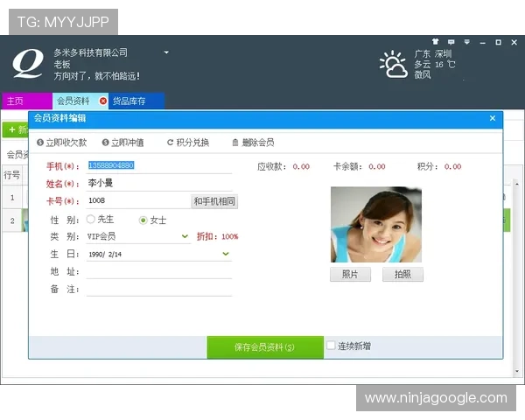Close the 会员资料编辑 dialog
Screen dimensions: 525x420
click(492, 118)
